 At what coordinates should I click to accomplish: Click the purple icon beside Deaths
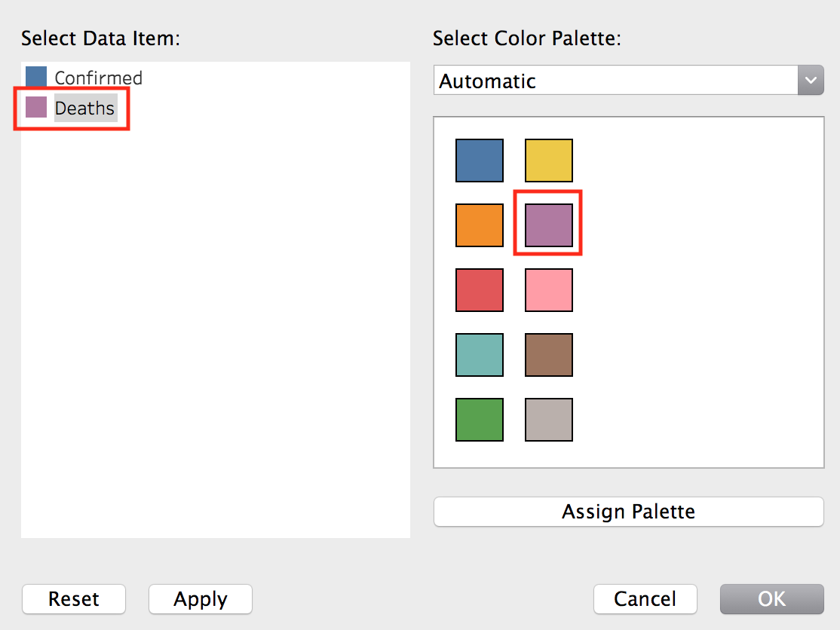pos(35,107)
